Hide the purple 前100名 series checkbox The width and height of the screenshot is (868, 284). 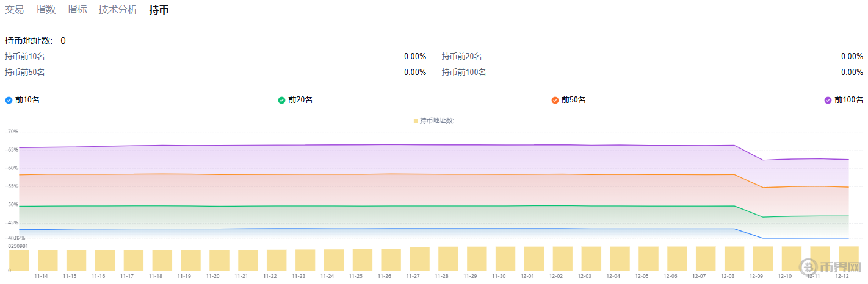pyautogui.click(x=828, y=100)
